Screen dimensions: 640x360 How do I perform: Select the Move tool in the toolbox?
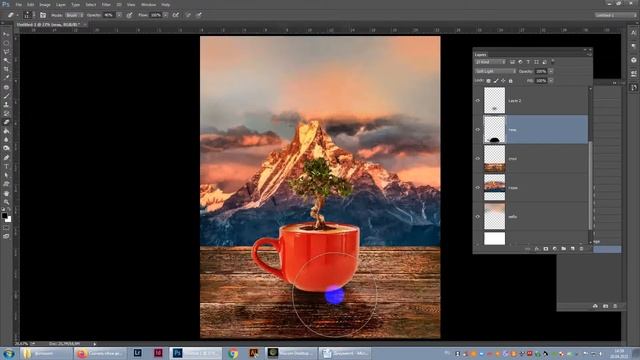tap(6, 34)
